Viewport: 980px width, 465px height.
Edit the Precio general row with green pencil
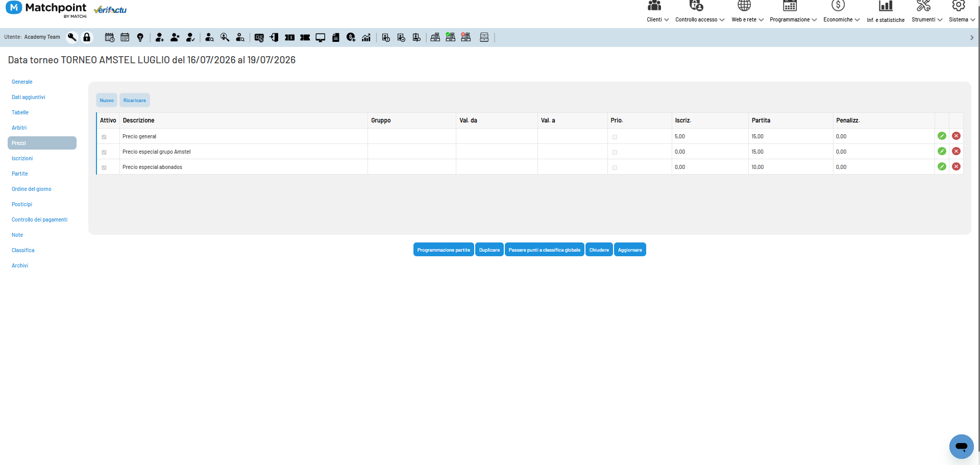(x=942, y=136)
